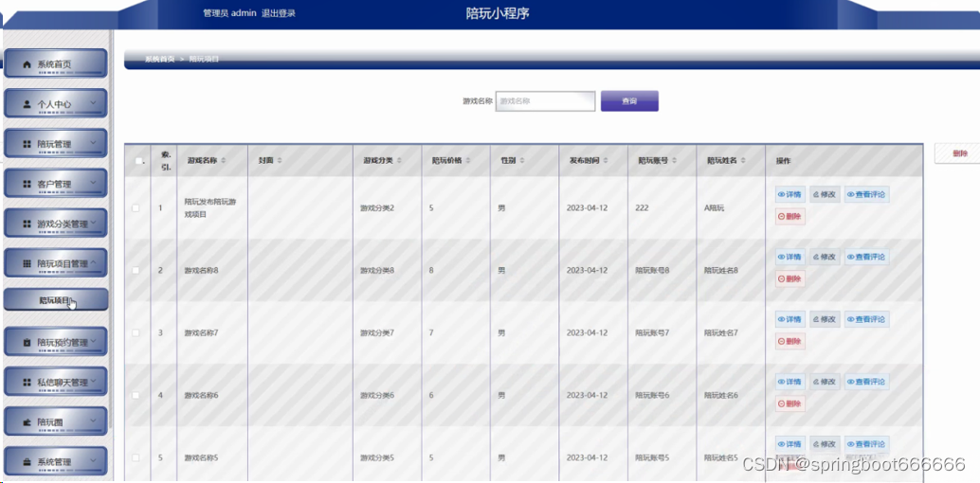Click the 陪玩账号8 cell
This screenshot has width=980, height=483.
click(x=652, y=271)
